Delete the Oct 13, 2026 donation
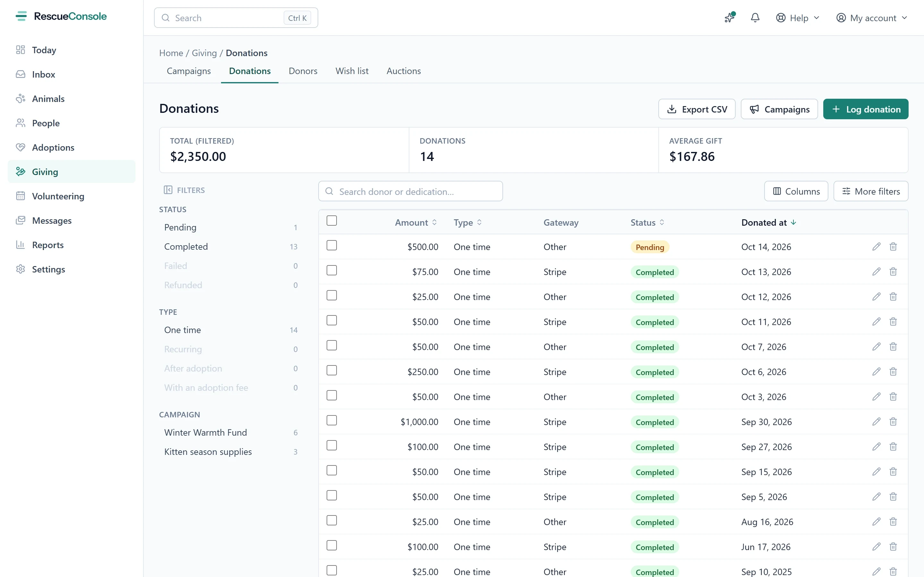This screenshot has width=924, height=577. click(893, 272)
